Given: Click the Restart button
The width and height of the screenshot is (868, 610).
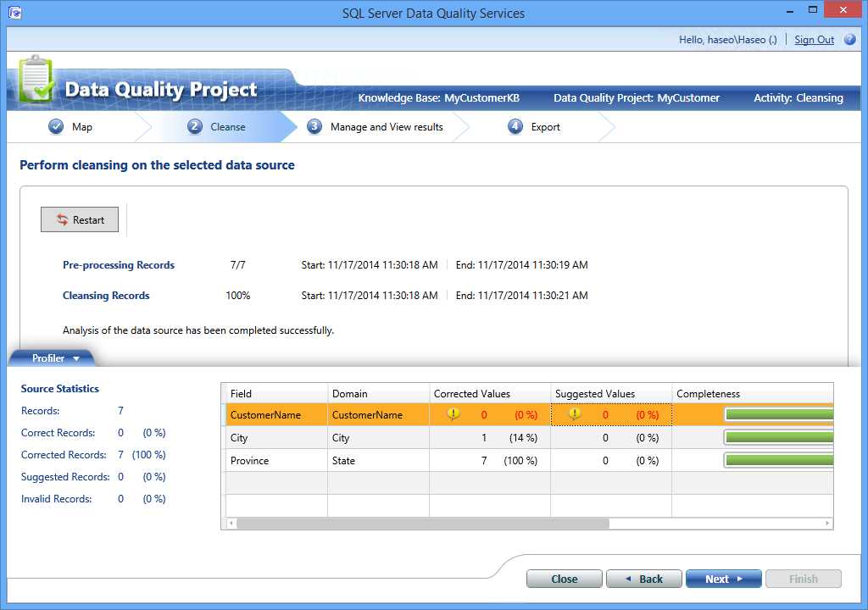Looking at the screenshot, I should coord(80,219).
